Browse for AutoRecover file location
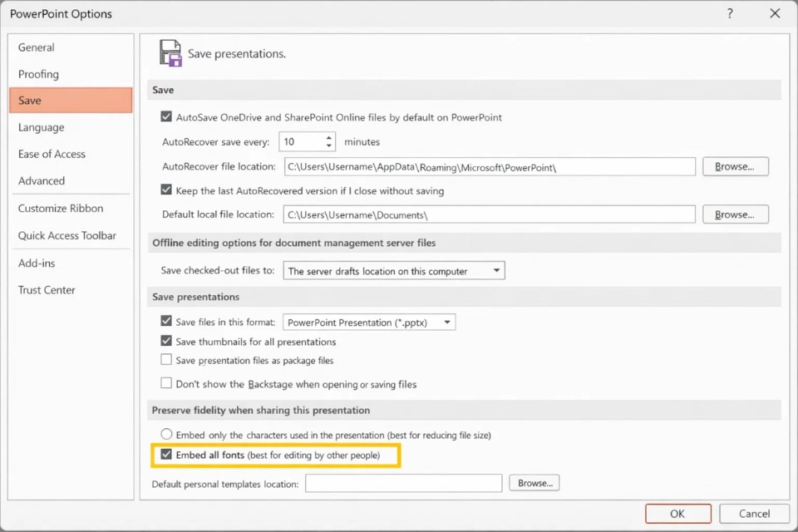 (735, 166)
